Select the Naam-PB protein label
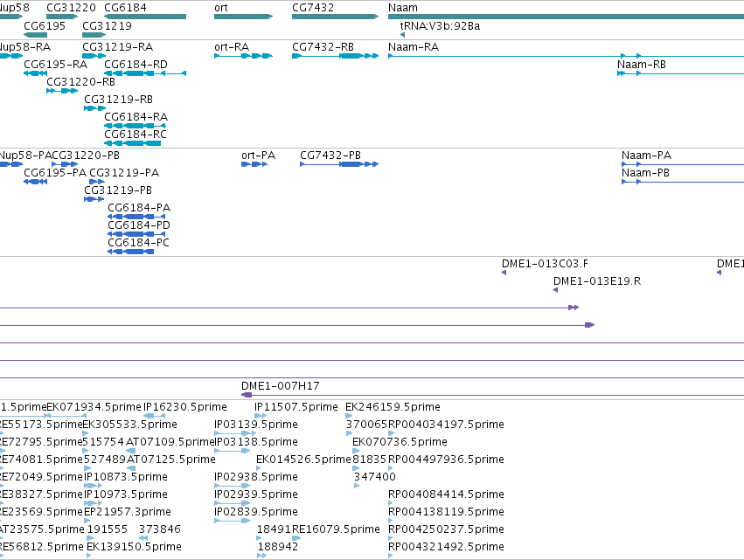The width and height of the screenshot is (744, 560). (645, 173)
